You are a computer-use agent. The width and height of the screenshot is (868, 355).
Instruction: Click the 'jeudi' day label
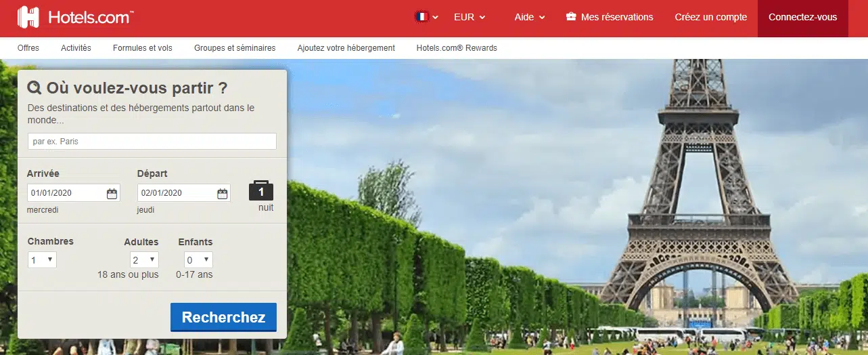145,210
